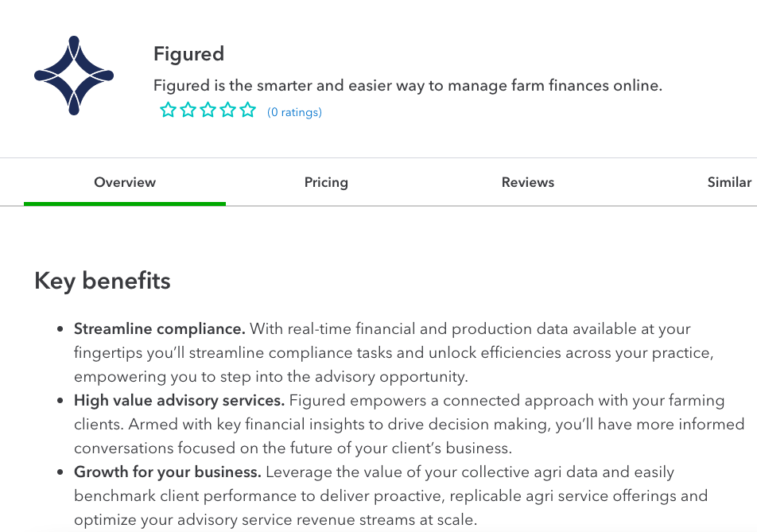Click the bold 'Streamline compliance.' text
The width and height of the screenshot is (757, 532).
160,328
